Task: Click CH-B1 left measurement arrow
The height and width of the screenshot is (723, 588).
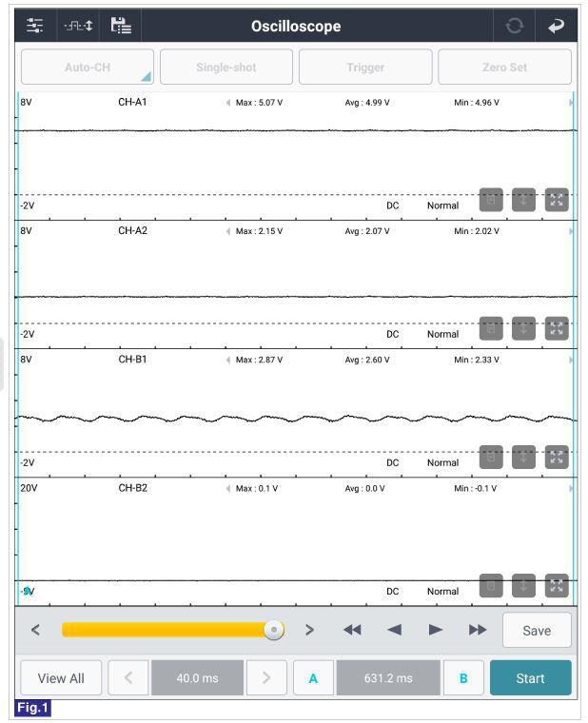Action: pyautogui.click(x=227, y=360)
